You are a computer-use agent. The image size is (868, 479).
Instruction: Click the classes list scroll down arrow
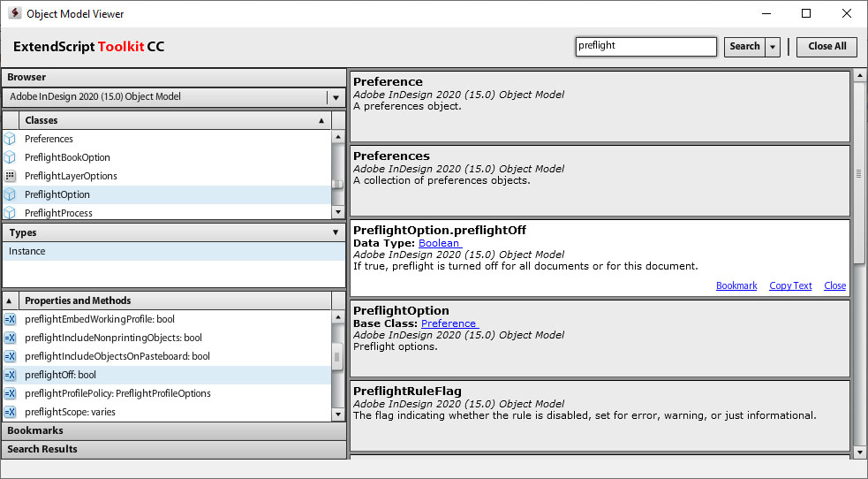[338, 213]
